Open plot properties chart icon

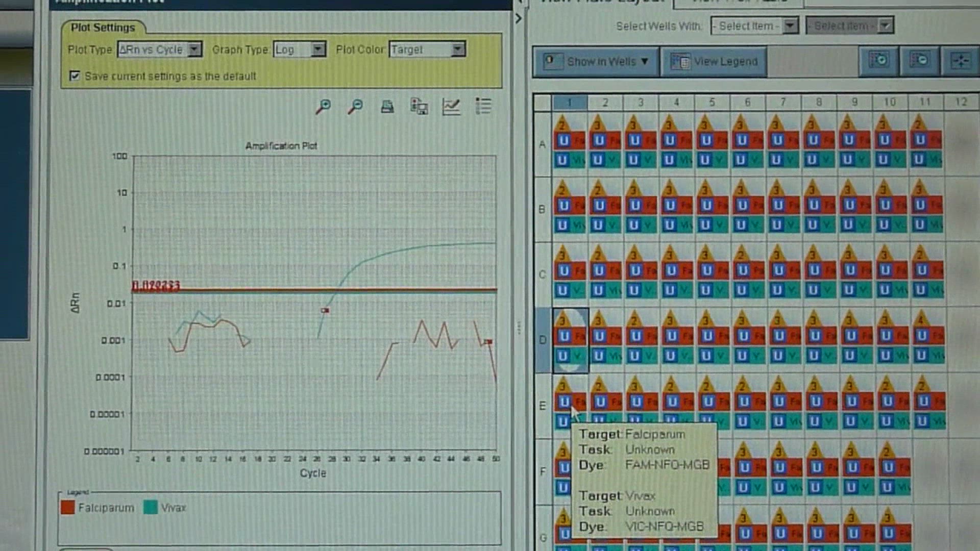point(451,107)
